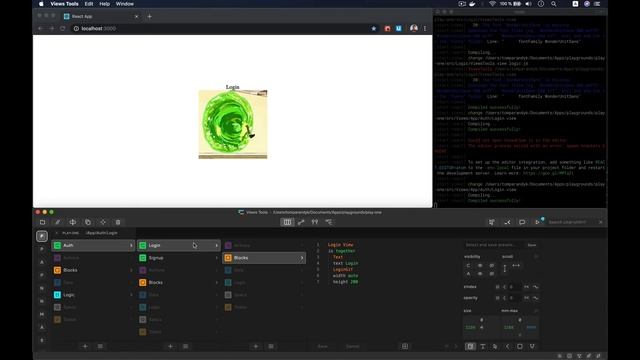The height and width of the screenshot is (360, 640).
Task: Click the trash delete icon in toolbar
Action: 118,222
